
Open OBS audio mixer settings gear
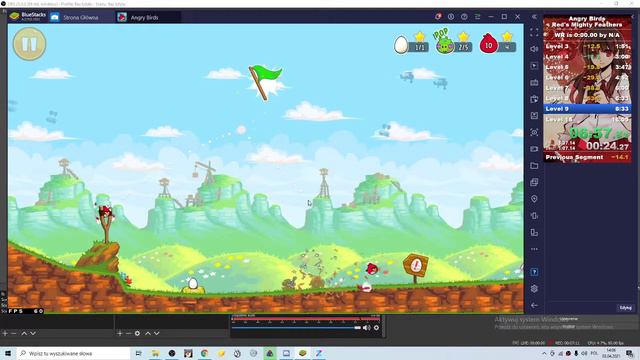[x=376, y=328]
